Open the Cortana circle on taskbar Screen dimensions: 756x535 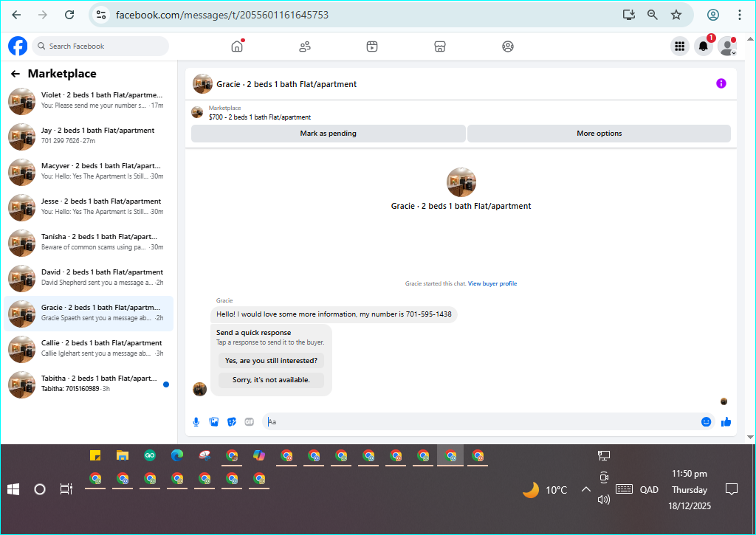40,490
